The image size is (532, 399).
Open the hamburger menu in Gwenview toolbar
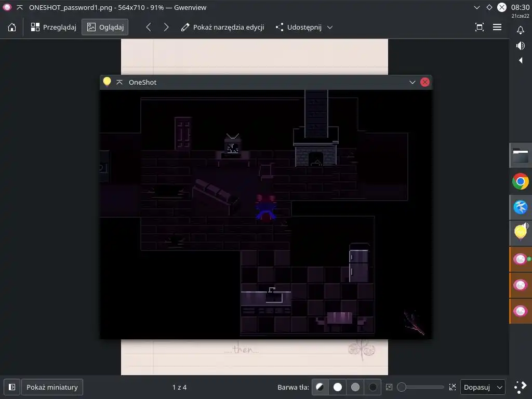tap(497, 27)
